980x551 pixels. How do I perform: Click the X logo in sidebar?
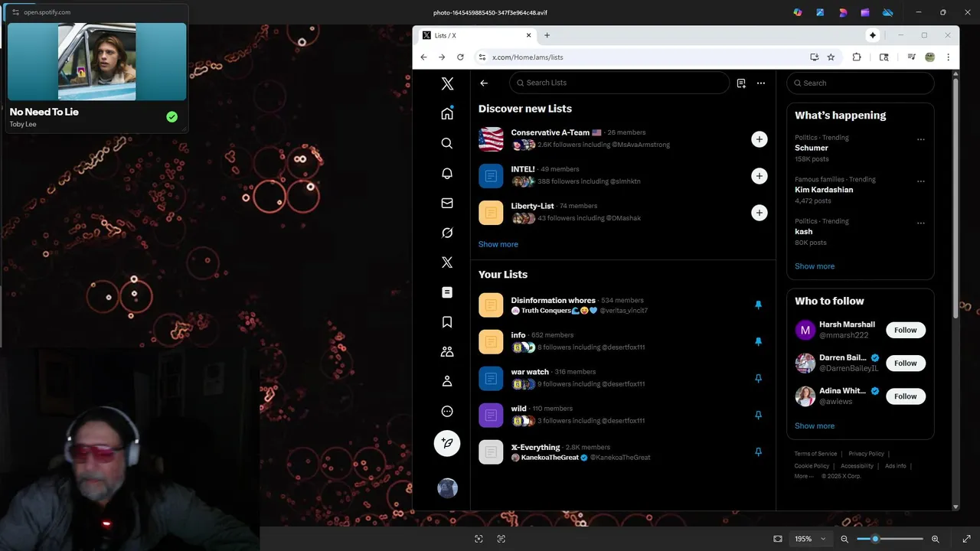(447, 84)
